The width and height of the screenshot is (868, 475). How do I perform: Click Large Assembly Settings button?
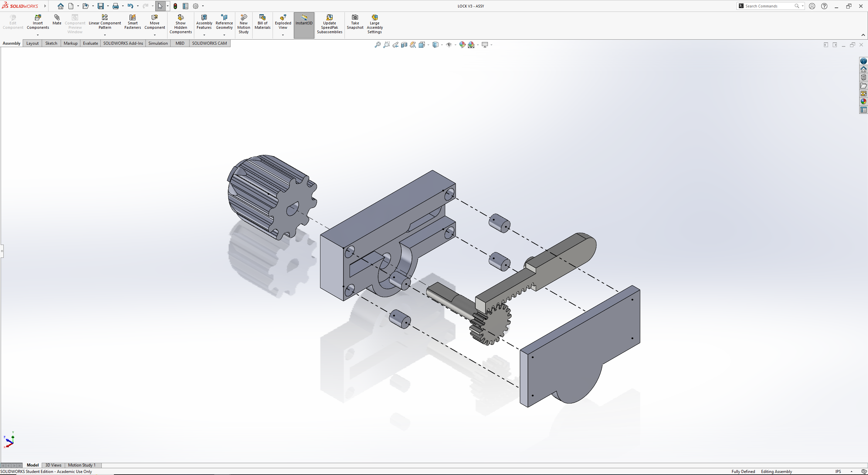374,24
